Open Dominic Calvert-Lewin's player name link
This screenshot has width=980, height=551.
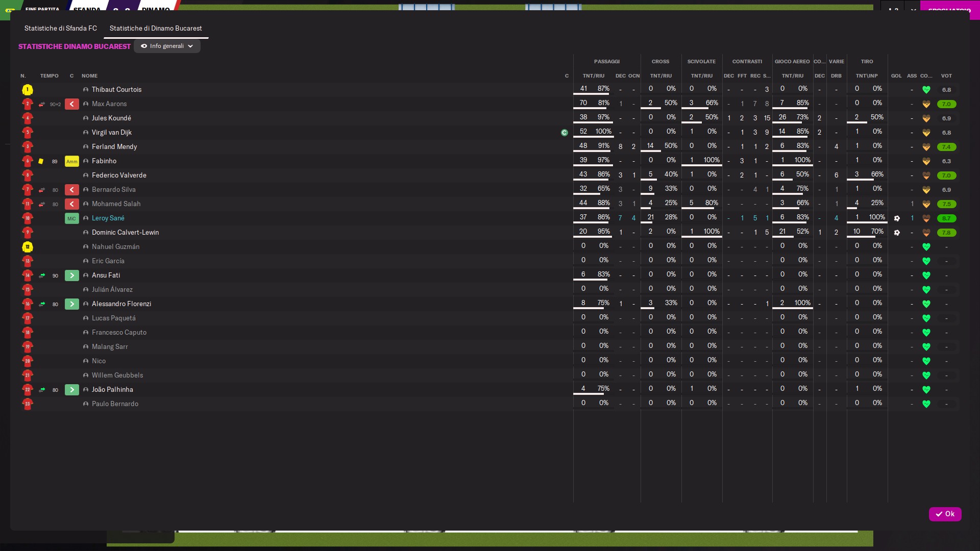[125, 233]
